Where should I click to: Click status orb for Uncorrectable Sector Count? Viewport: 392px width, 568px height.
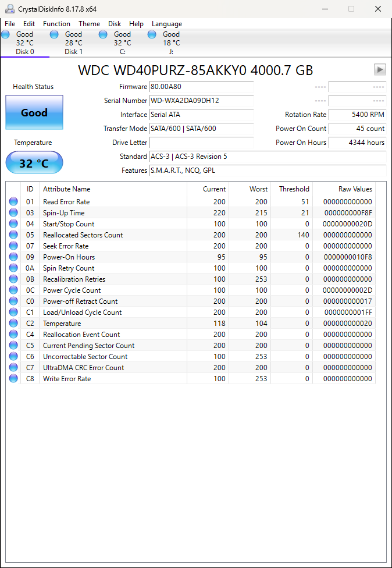pos(13,356)
